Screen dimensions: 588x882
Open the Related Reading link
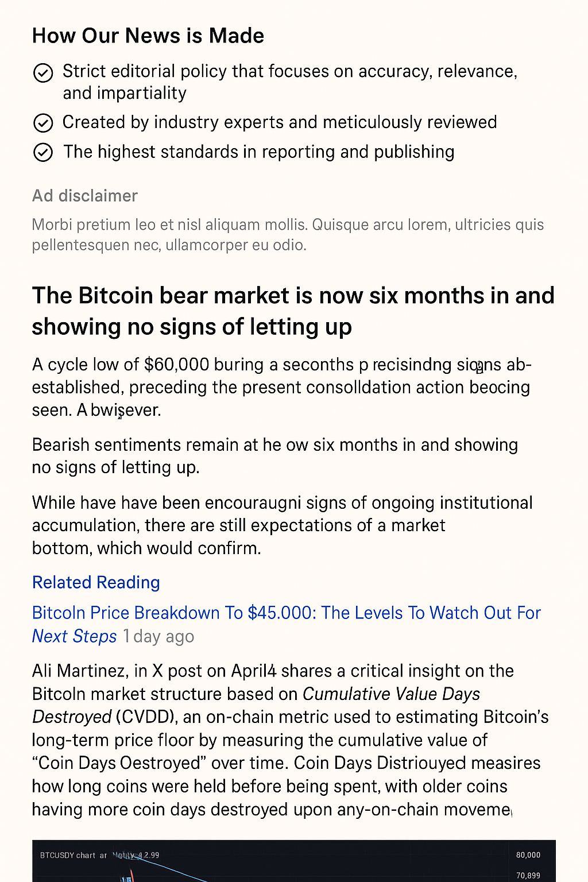(x=96, y=582)
